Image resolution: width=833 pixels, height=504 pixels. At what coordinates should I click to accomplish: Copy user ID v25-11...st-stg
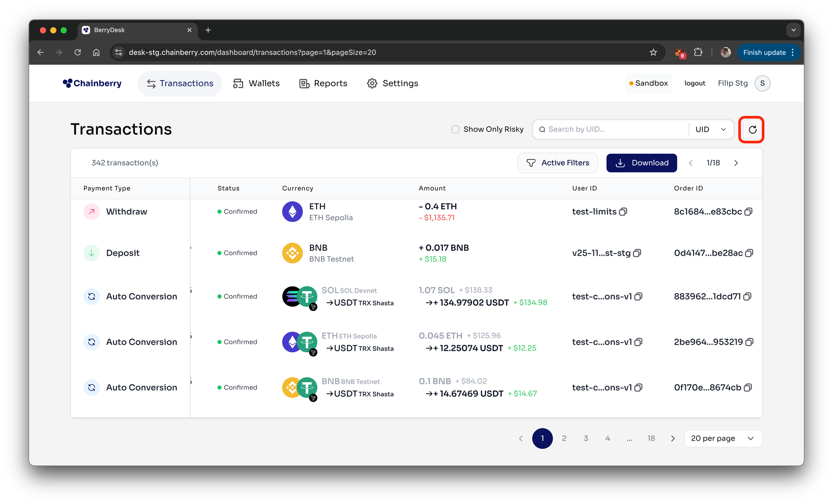click(x=637, y=253)
